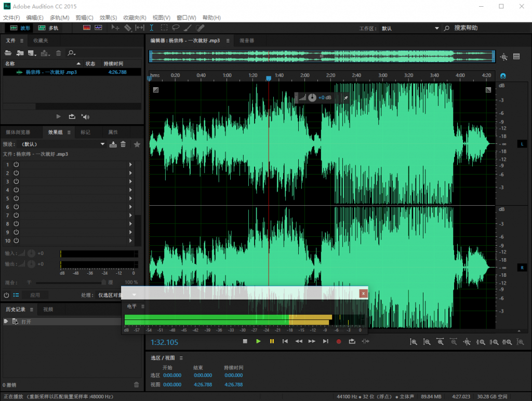This screenshot has width=532, height=401.
Task: Open the 视图 menu
Action: pos(161,18)
